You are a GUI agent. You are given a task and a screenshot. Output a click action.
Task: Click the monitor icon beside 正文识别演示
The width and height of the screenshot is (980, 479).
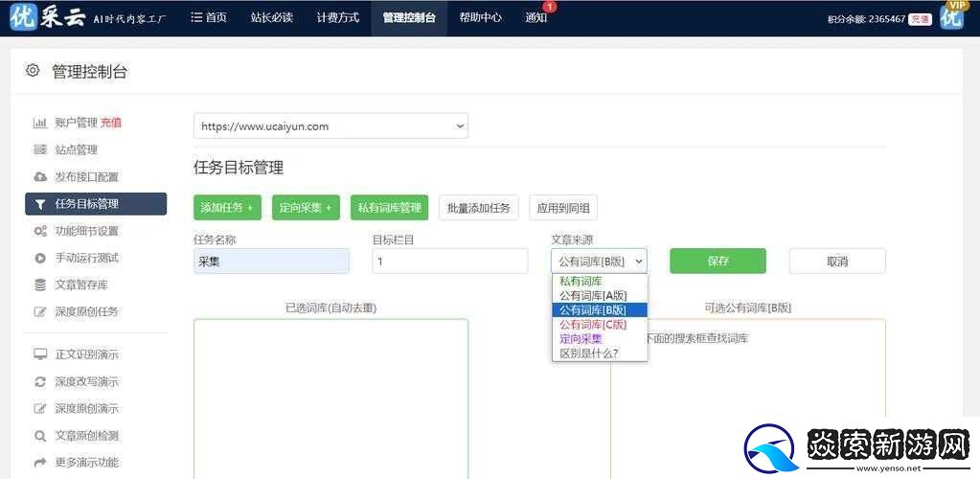[x=40, y=354]
